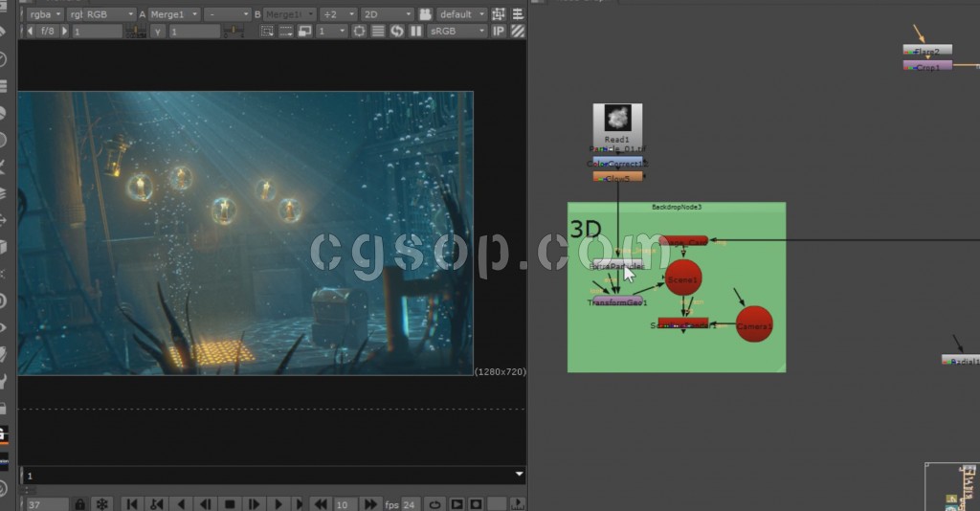Image resolution: width=980 pixels, height=511 pixels.
Task: Click the horizontal lines icon beside the refresh icon
Action: [x=378, y=31]
